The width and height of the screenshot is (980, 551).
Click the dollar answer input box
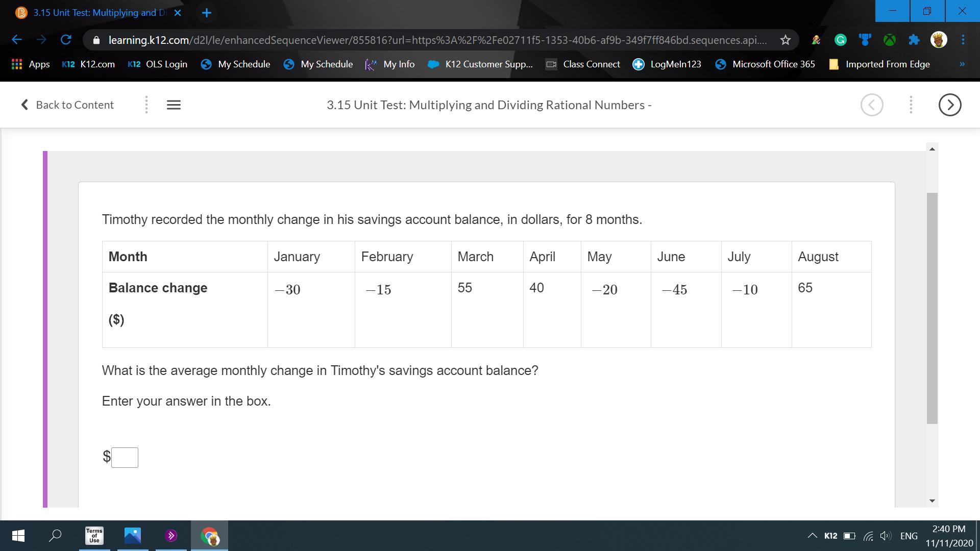125,457
